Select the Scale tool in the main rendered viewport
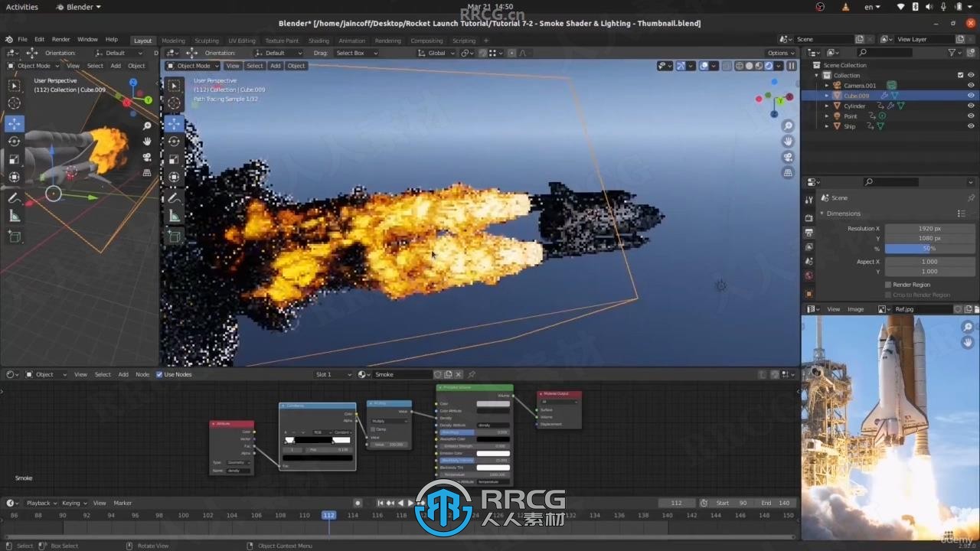 175,158
